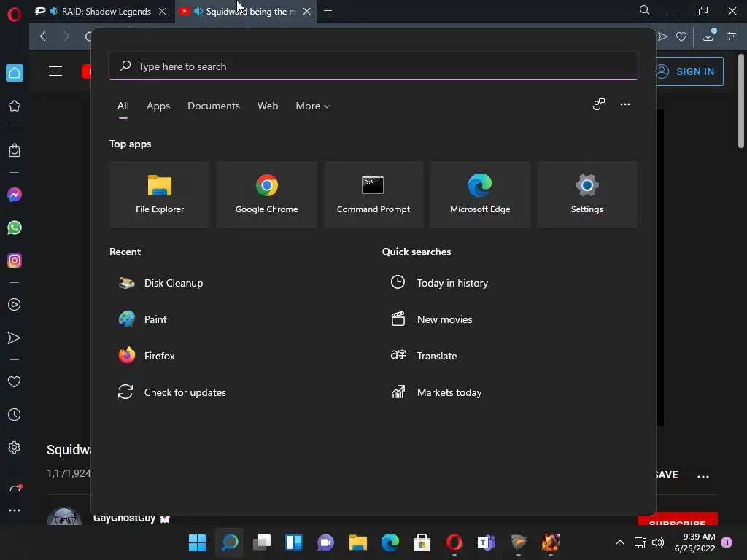Switch to RAID: Shadow Legends tab

101,12
